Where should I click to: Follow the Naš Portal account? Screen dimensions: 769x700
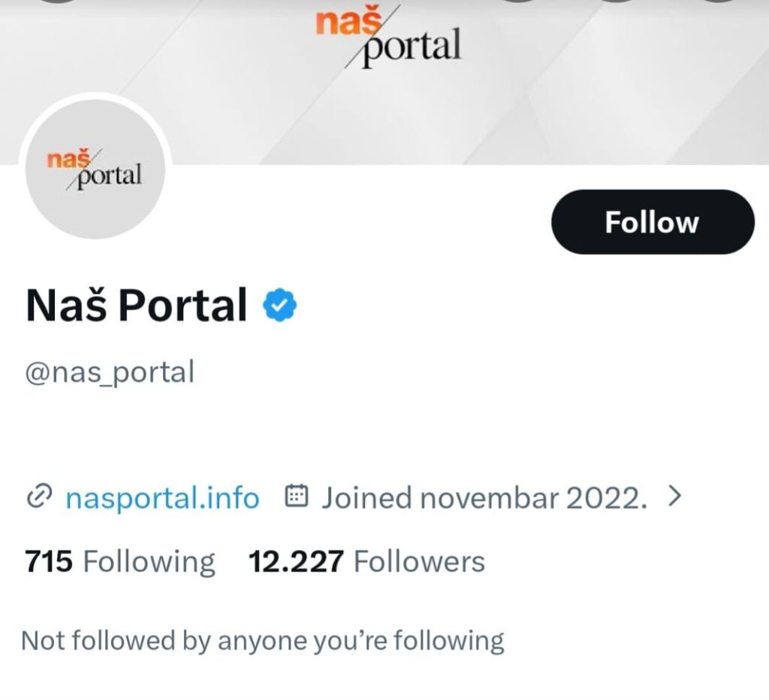coord(652,222)
